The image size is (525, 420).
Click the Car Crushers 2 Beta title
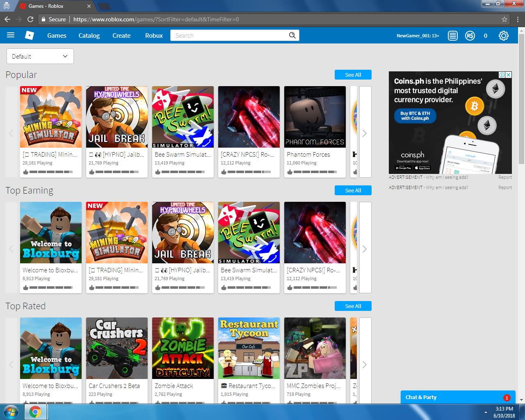pyautogui.click(x=114, y=386)
